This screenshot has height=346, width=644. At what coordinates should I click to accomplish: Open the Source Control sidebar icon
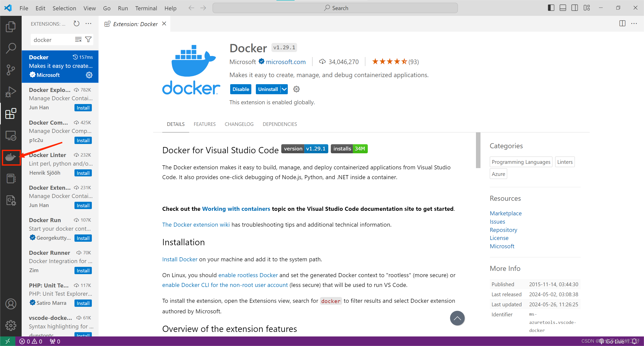click(x=11, y=70)
